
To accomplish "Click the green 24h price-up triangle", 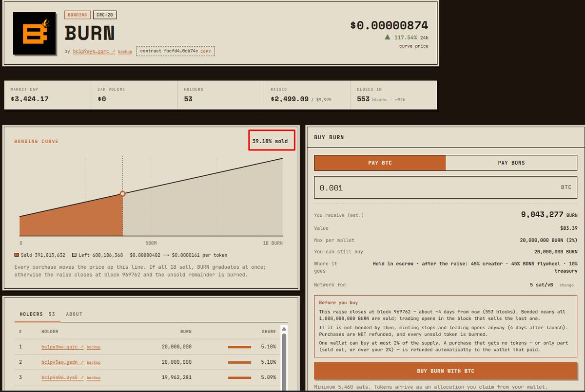I will [388, 37].
